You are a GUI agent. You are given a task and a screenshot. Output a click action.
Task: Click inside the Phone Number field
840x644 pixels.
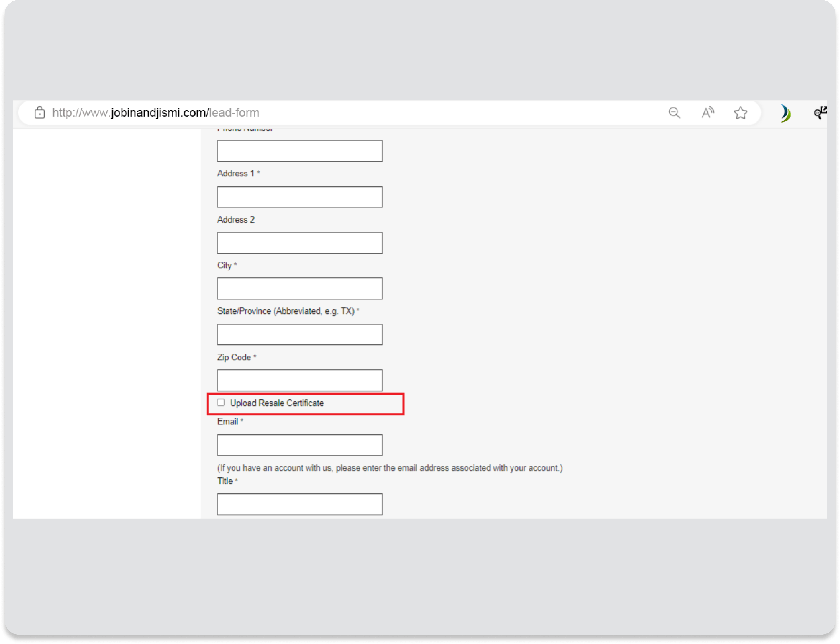(299, 151)
